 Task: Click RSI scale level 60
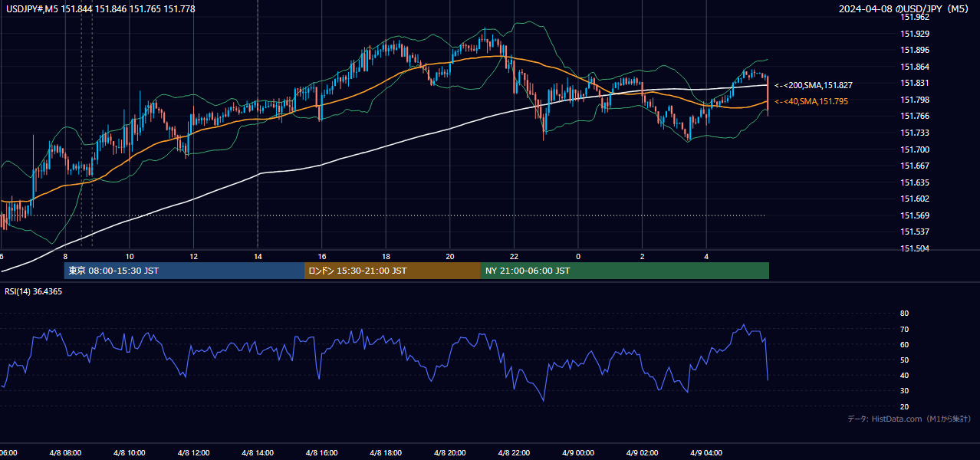tap(904, 344)
